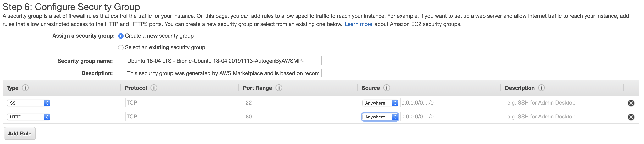This screenshot has height=144, width=644.
Task: Click the Step 6: Configure Security Group heading
Action: coord(71,7)
